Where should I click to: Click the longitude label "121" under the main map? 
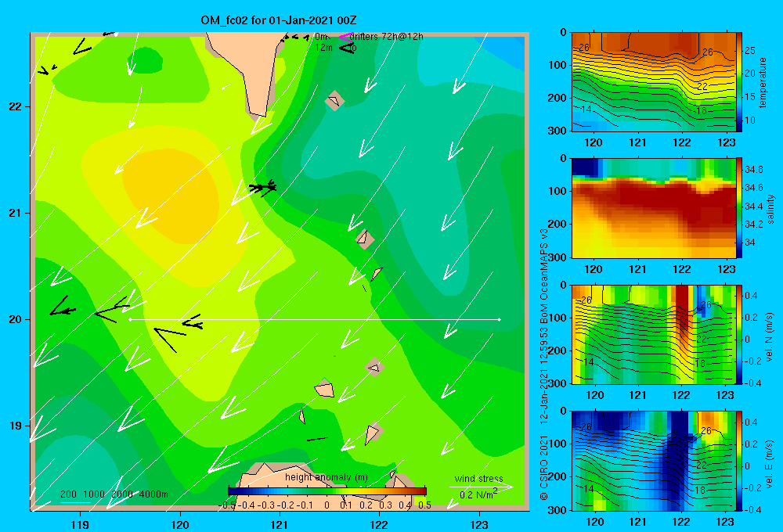[280, 524]
